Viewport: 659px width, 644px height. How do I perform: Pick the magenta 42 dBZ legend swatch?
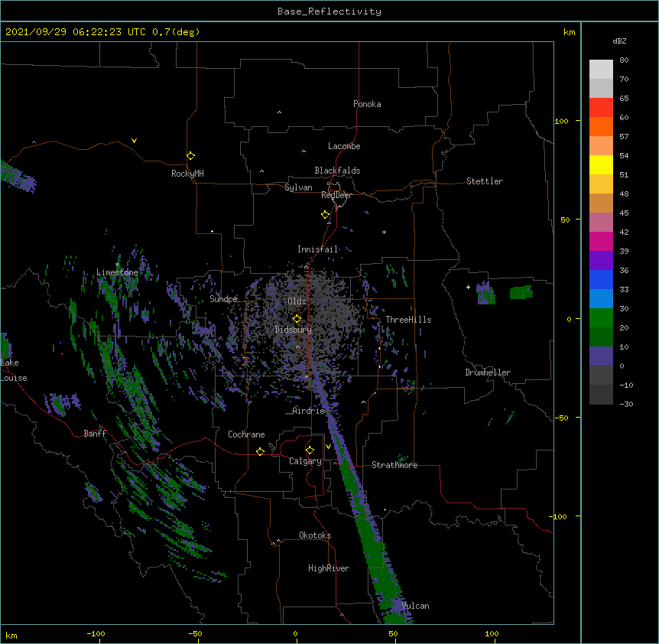601,241
